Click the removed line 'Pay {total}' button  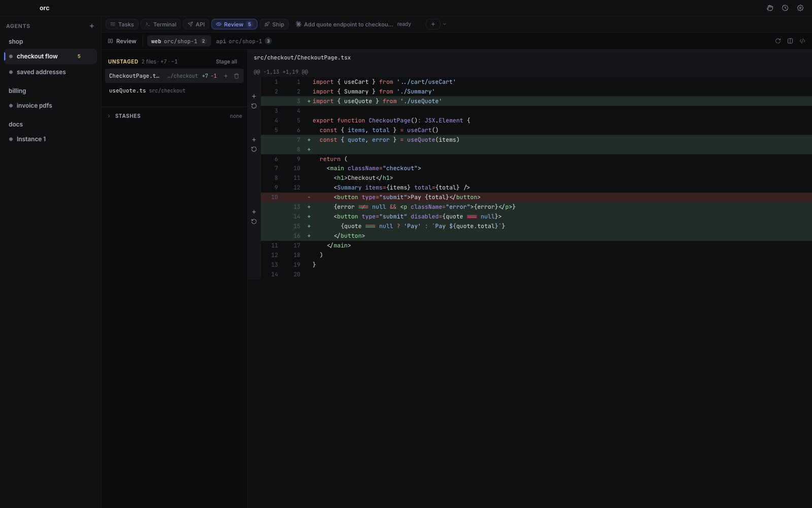tap(536, 197)
